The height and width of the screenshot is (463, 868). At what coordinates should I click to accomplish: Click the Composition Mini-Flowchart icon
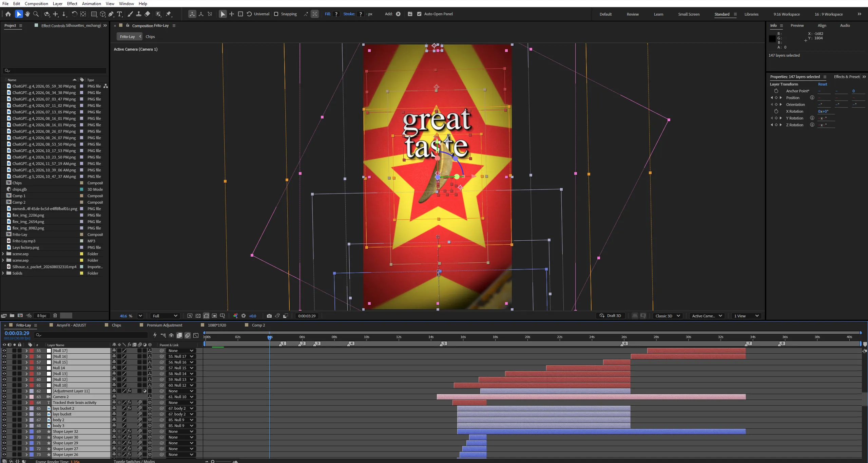(163, 335)
